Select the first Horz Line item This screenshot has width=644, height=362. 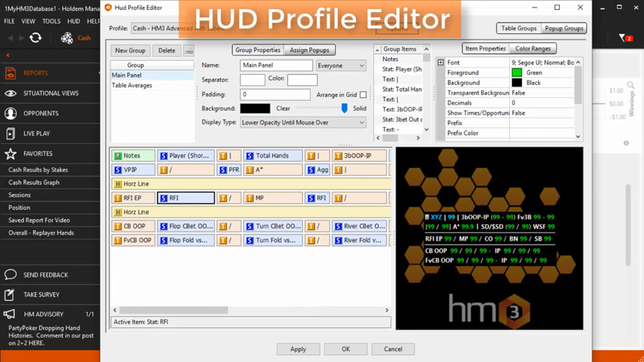pyautogui.click(x=251, y=184)
